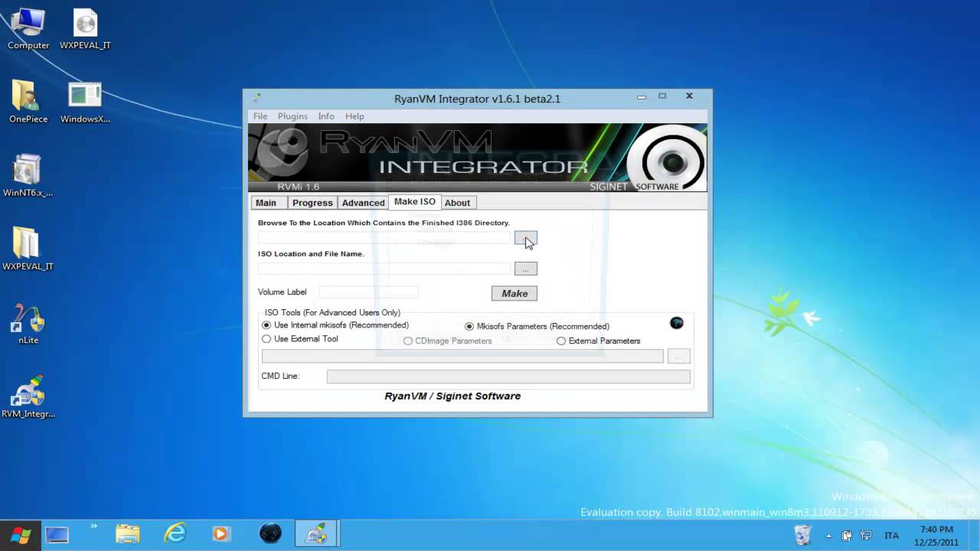Select Use Internal mkisofs radio button
The width and height of the screenshot is (980, 551).
(335, 325)
